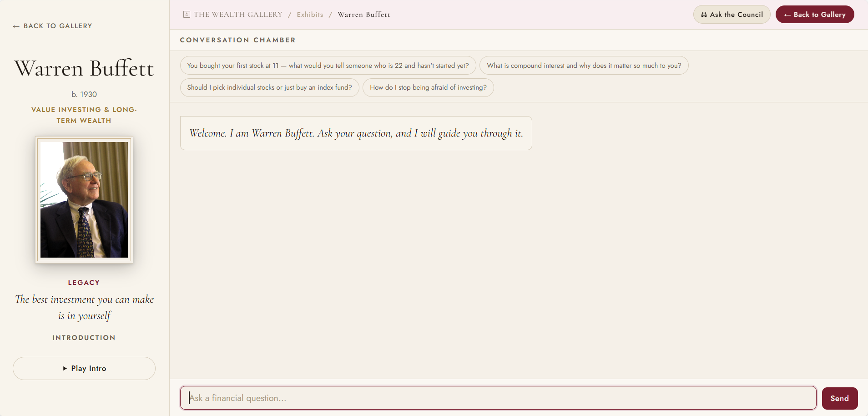Select the 'first stock at 11' suggested question
The image size is (868, 416).
click(x=328, y=66)
